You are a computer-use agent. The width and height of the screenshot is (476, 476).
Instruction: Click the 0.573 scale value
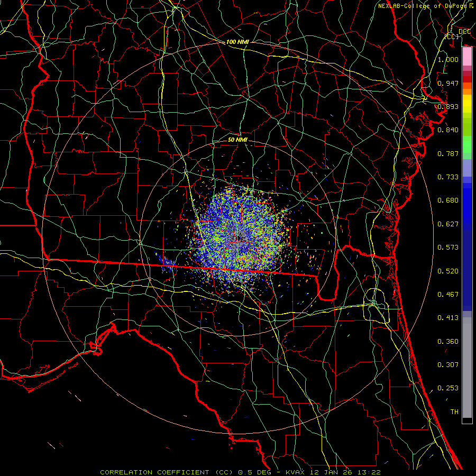point(448,248)
